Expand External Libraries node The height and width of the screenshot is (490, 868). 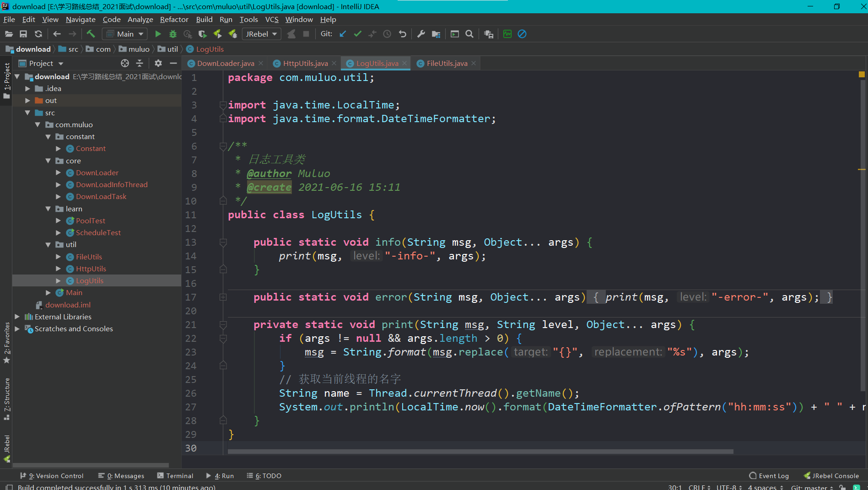click(x=17, y=317)
